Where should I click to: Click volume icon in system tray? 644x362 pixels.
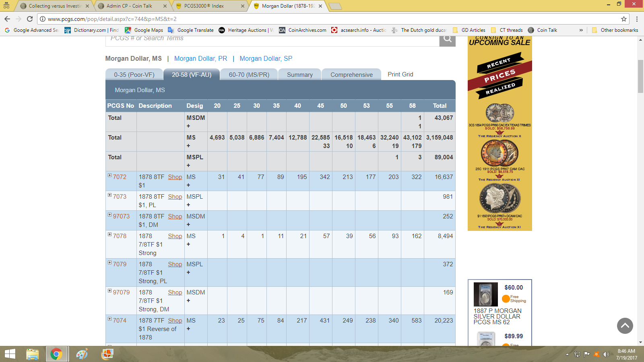pyautogui.click(x=606, y=354)
